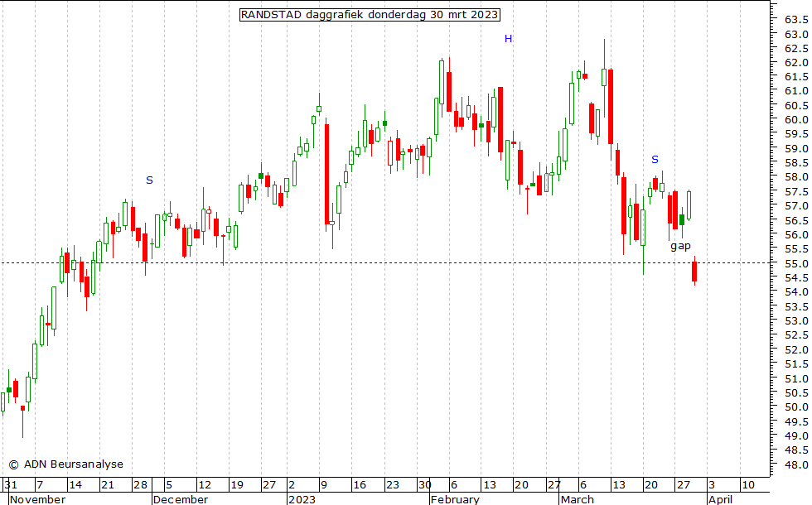The image size is (812, 505).
Task: Select the date label 31 on the axis
Action: 11,485
